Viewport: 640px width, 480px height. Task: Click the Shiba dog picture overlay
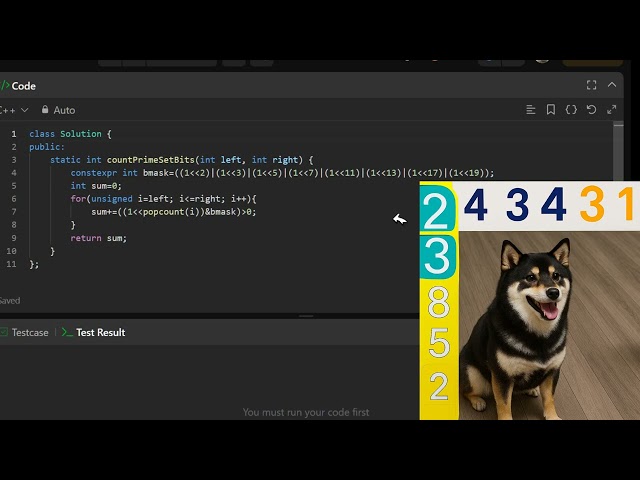click(x=549, y=325)
